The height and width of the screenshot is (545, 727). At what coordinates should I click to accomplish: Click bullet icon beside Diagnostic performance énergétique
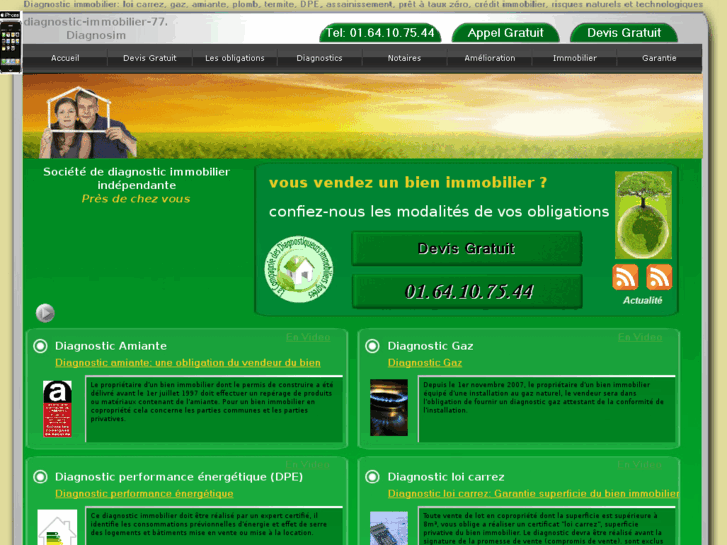pyautogui.click(x=40, y=477)
